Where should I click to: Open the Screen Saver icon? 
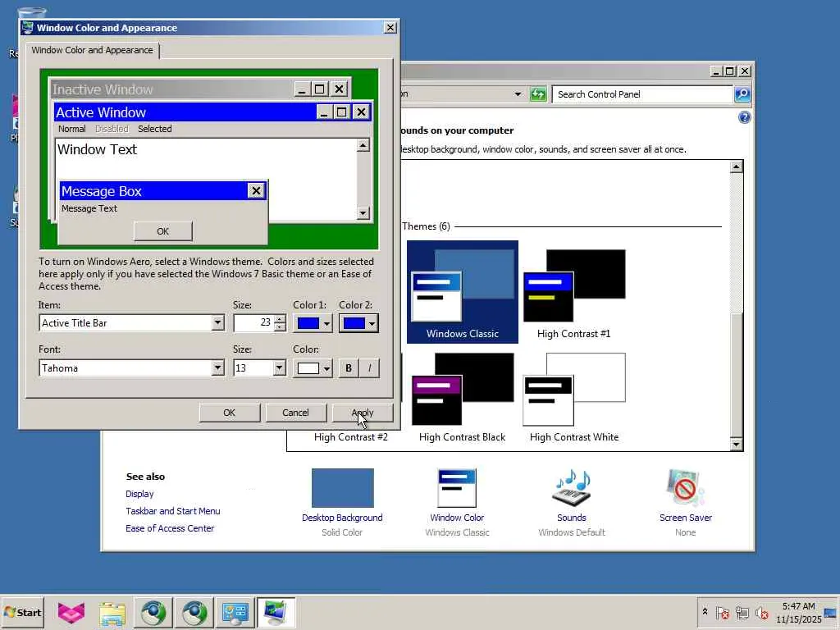(685, 488)
